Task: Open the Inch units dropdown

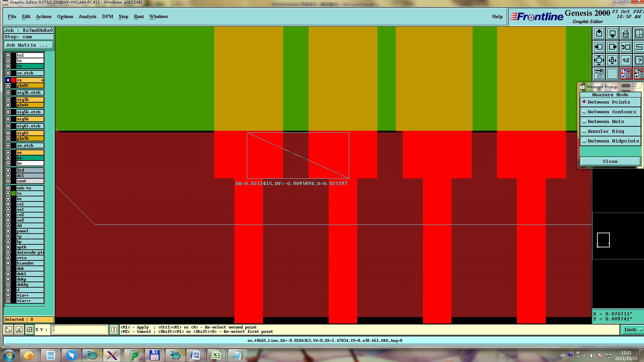Action: [x=633, y=330]
